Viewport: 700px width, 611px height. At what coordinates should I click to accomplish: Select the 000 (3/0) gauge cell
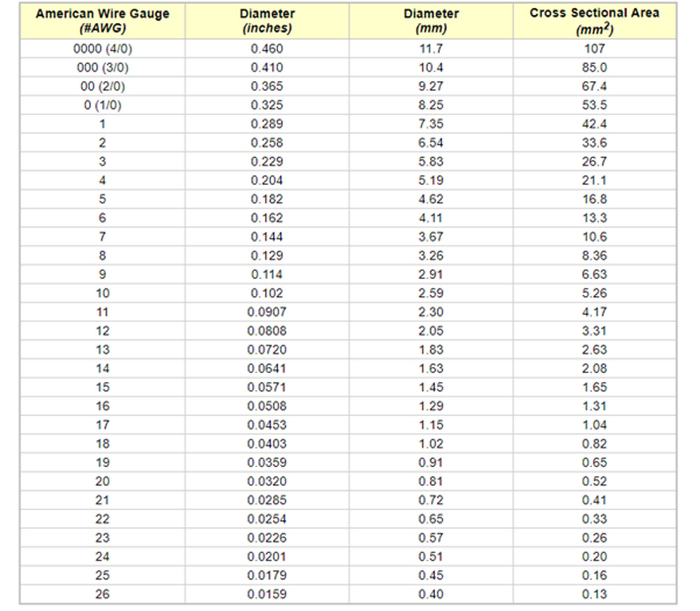[103, 67]
